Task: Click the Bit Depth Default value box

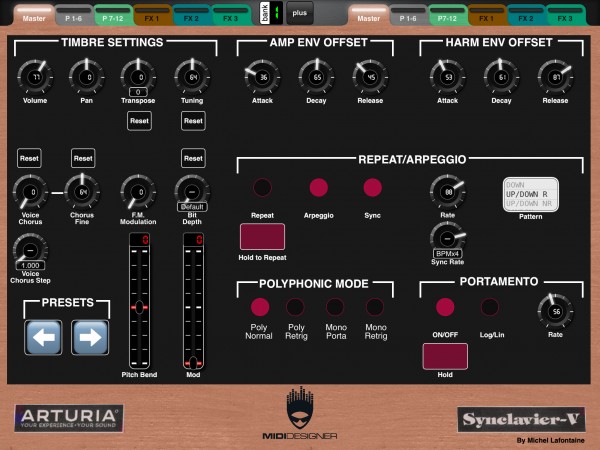Action: (192, 207)
